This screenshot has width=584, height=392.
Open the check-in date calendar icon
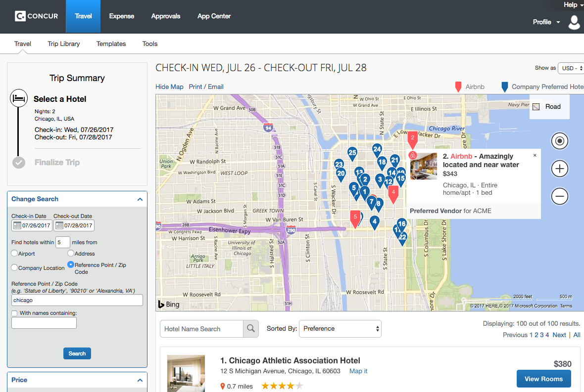pos(17,225)
